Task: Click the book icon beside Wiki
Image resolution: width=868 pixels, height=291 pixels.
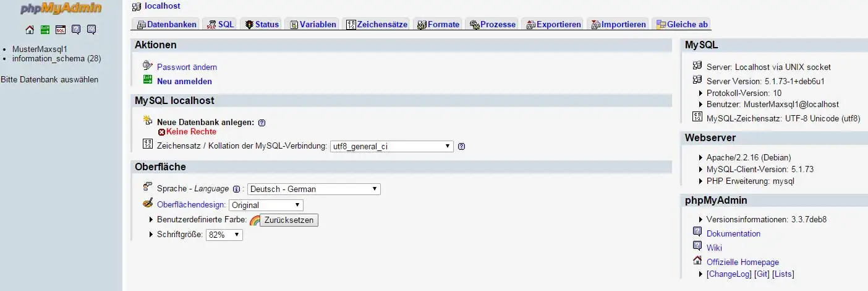Action: point(697,246)
